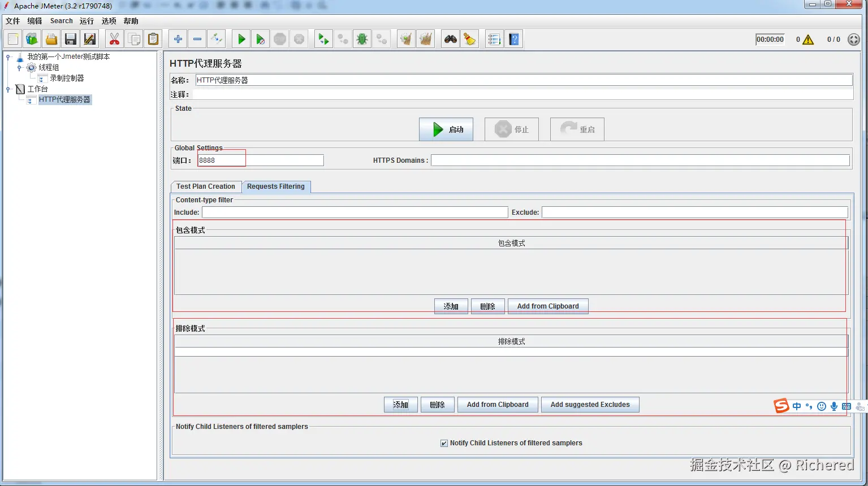Open the Function Helper list icon

point(494,39)
